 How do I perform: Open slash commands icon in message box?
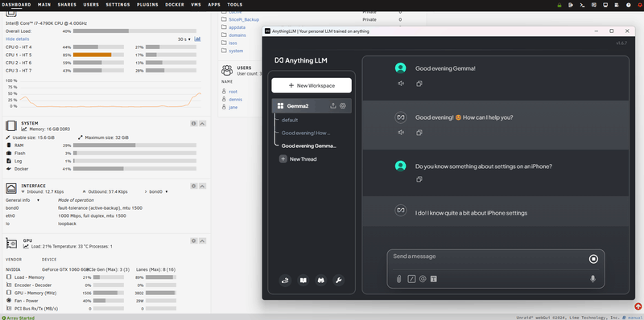pos(411,279)
